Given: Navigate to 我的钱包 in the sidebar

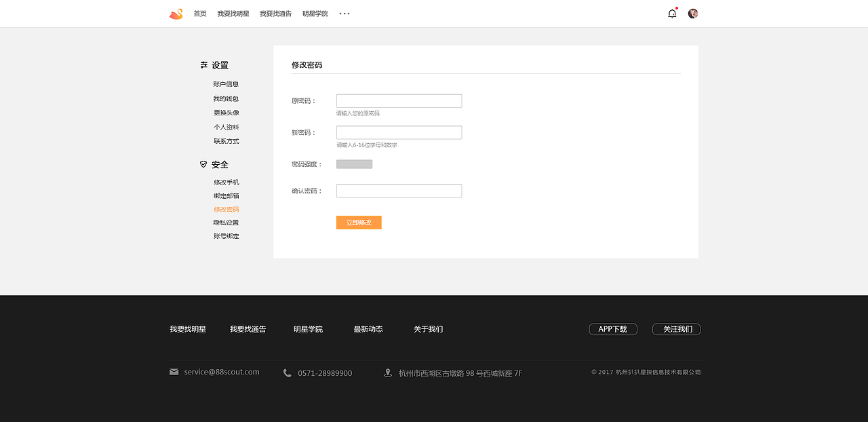Looking at the screenshot, I should pyautogui.click(x=226, y=98).
